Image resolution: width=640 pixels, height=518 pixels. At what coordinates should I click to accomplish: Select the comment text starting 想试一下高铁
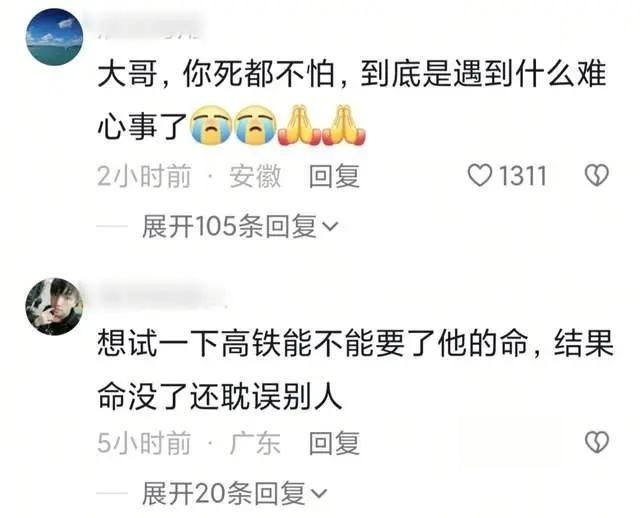coord(356,369)
